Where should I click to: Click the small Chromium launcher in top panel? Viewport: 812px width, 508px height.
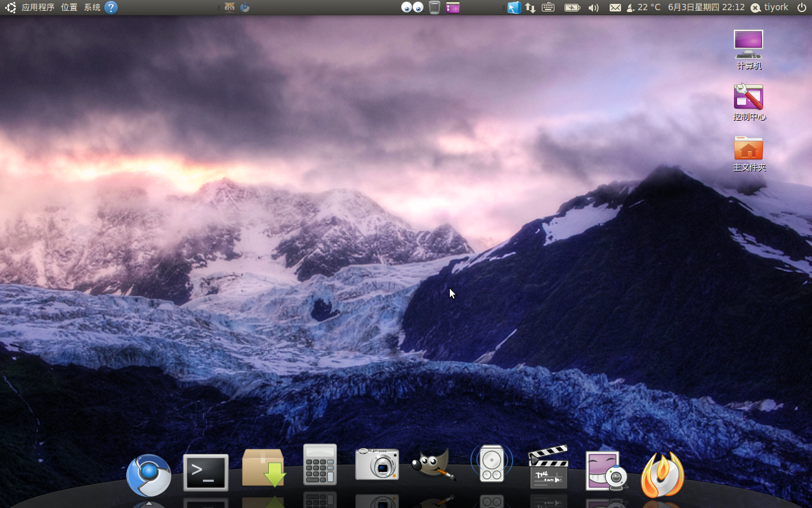[x=245, y=8]
